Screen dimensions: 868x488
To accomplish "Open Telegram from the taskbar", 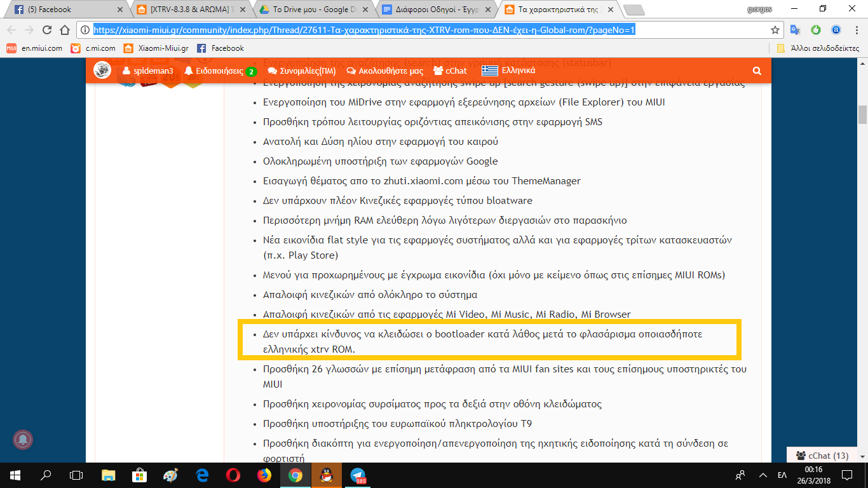I will point(358,475).
